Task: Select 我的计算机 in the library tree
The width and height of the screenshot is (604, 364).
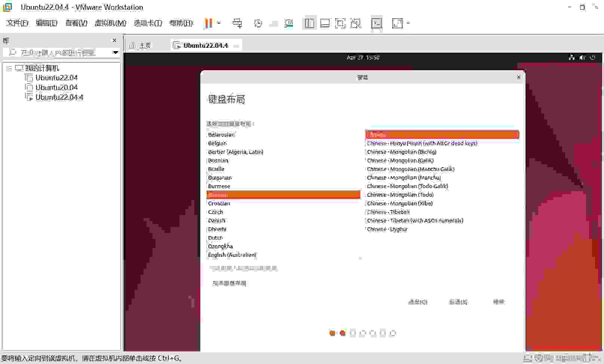Action: 42,68
